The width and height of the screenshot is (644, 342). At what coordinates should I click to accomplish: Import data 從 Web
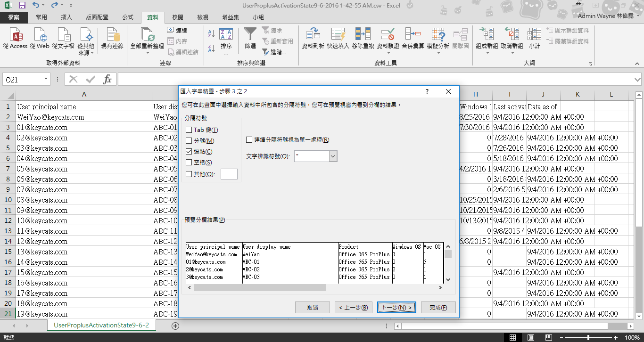pos(40,39)
